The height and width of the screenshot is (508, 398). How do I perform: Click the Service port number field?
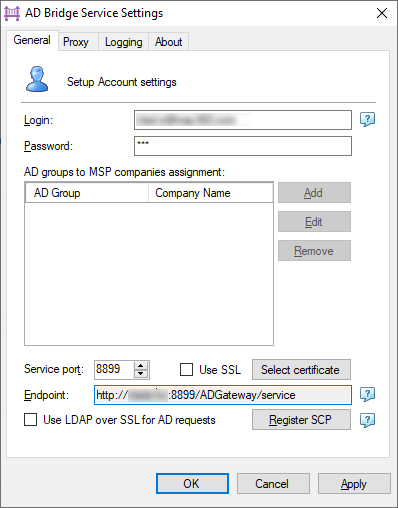point(114,370)
